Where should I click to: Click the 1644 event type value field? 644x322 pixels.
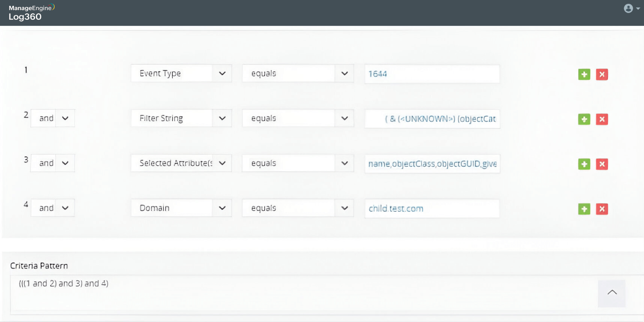(432, 74)
